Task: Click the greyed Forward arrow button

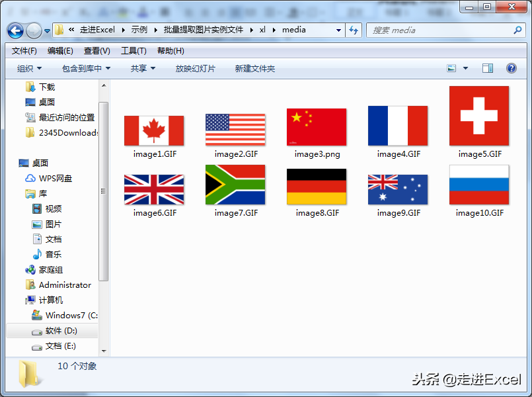Action: coord(34,31)
